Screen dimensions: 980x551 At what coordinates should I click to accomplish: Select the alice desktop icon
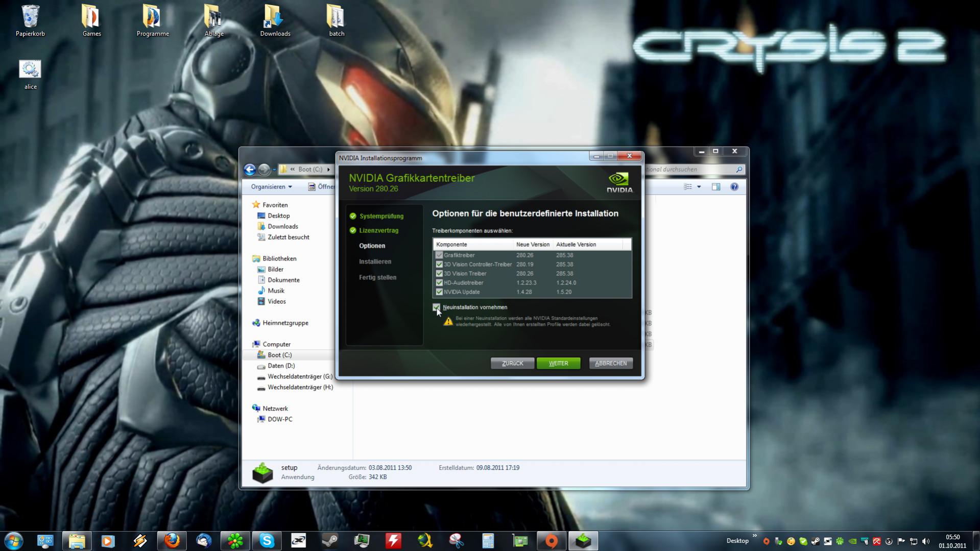click(30, 75)
